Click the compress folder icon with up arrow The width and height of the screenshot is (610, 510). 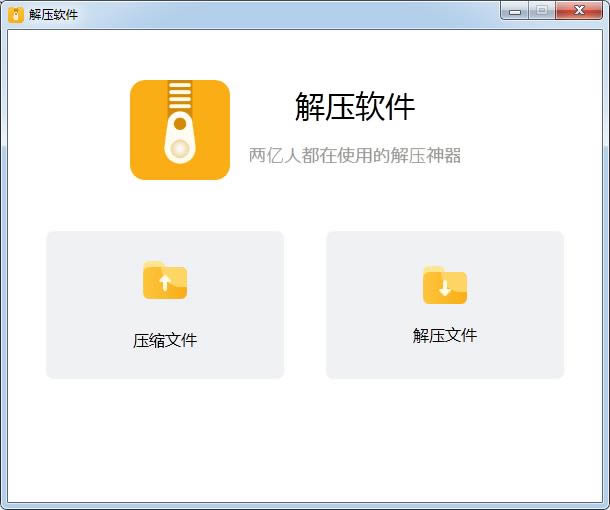tap(165, 280)
